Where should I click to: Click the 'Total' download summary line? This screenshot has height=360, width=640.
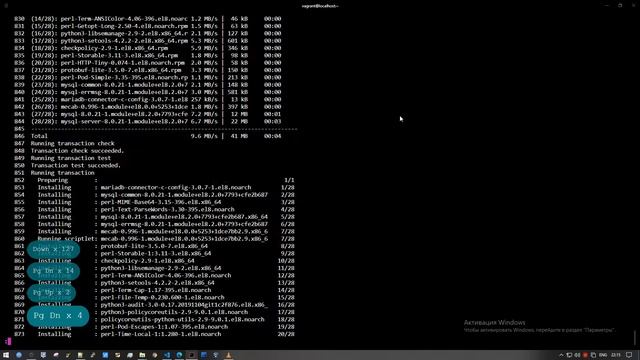click(x=156, y=136)
